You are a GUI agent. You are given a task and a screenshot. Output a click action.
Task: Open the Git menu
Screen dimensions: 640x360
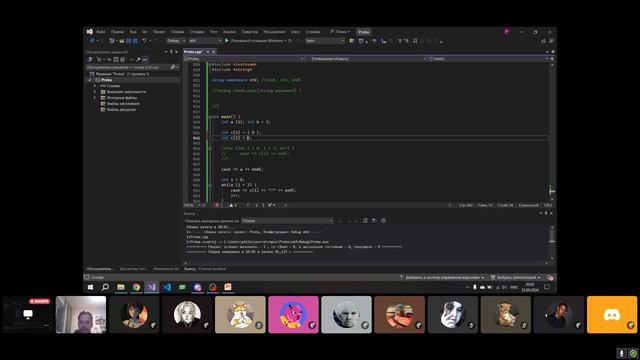[x=144, y=32]
